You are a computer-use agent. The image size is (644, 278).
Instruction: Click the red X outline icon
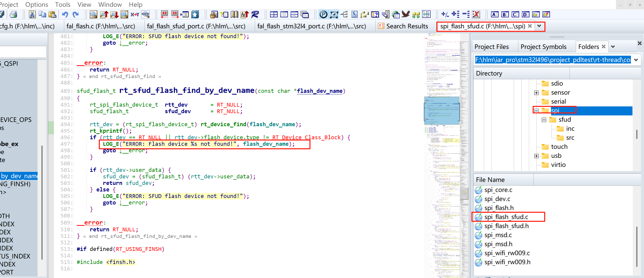pos(476,15)
